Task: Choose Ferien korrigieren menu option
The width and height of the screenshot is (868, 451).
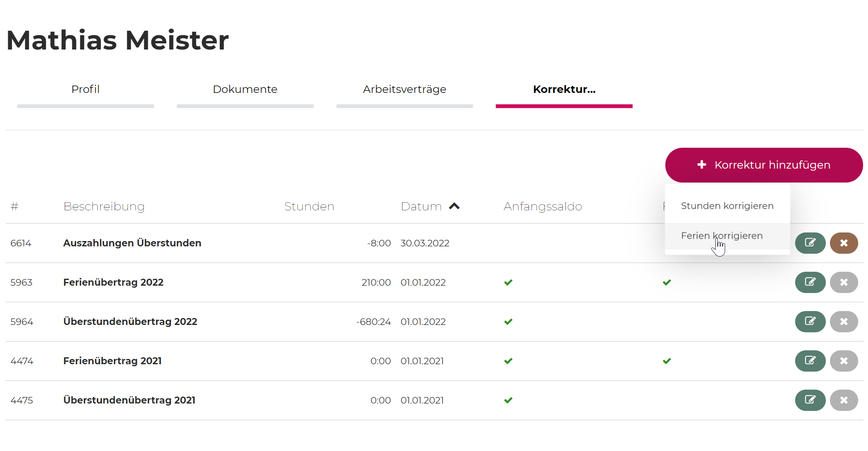Action: 721,236
